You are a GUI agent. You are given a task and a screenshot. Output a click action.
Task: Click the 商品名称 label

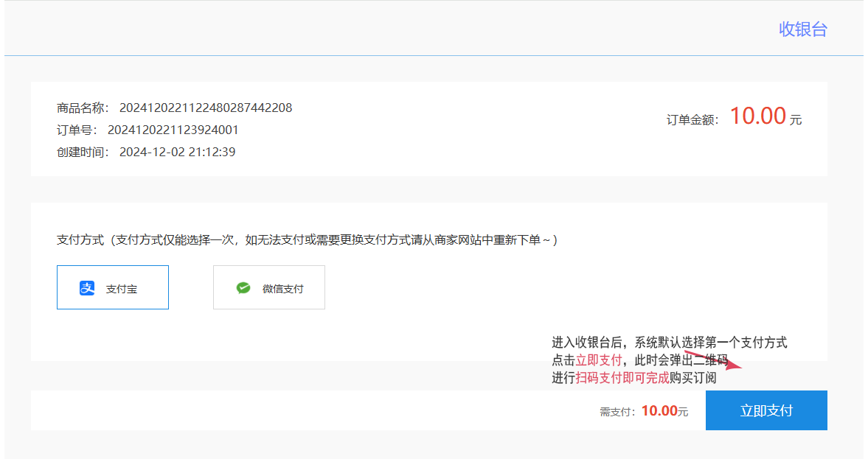83,108
